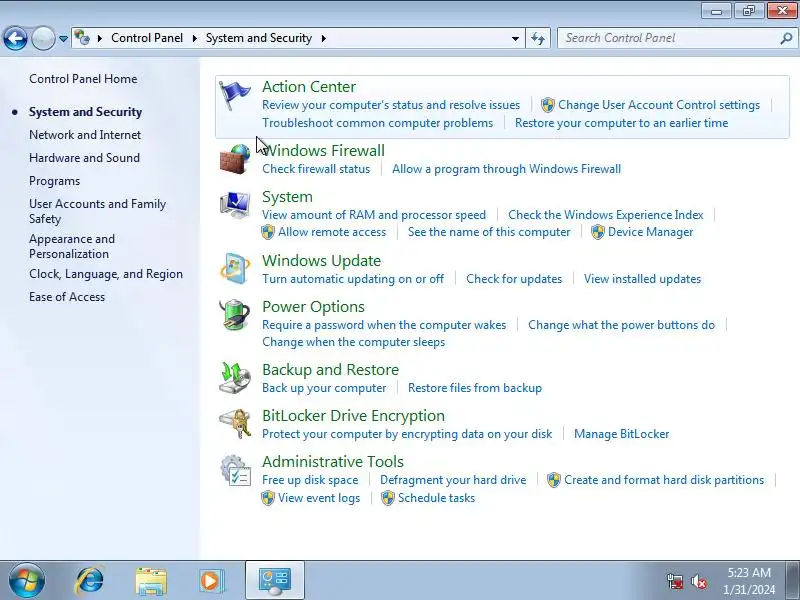800x600 pixels.
Task: Go to Control Panel Home
Action: click(x=83, y=79)
